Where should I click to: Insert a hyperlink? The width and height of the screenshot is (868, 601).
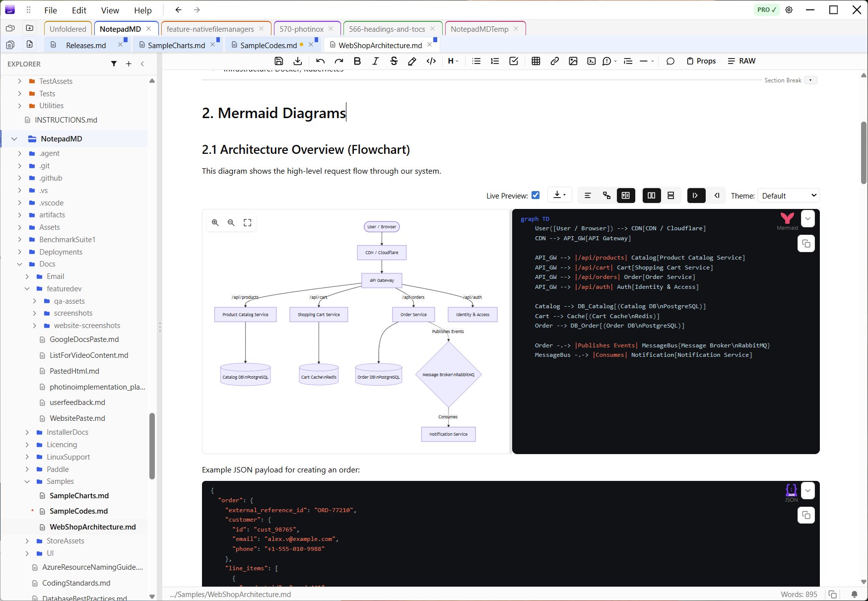coord(555,61)
